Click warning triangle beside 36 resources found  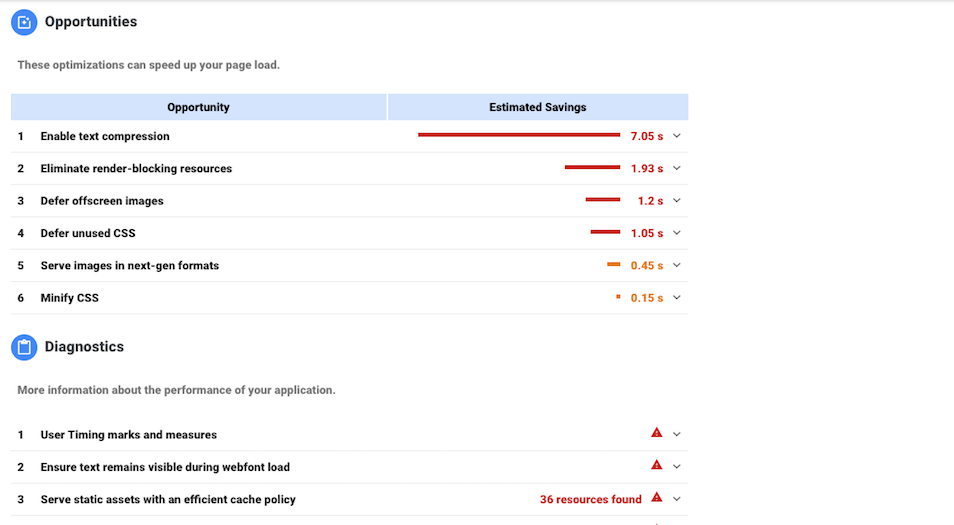click(657, 497)
